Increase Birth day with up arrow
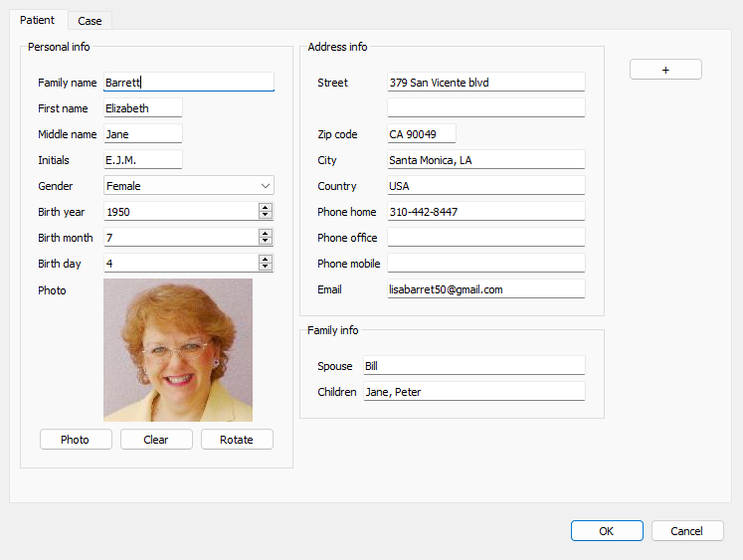Image resolution: width=743 pixels, height=560 pixels. coord(266,260)
